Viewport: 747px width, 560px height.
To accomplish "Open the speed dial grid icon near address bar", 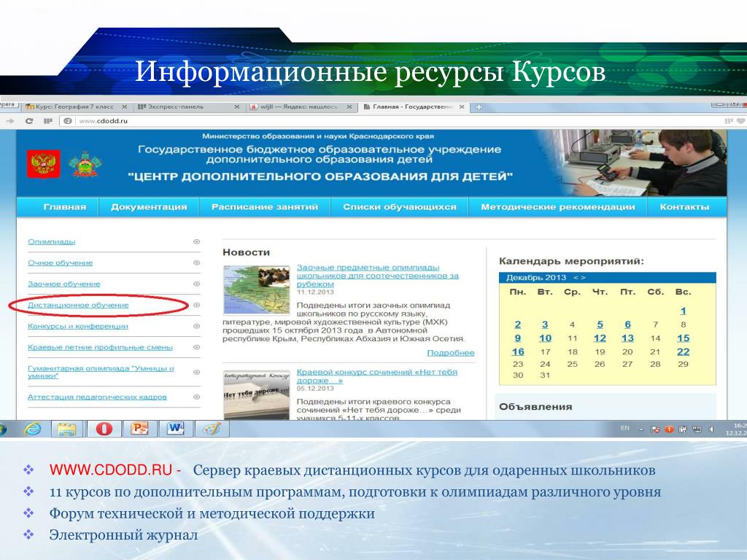I will [x=47, y=121].
